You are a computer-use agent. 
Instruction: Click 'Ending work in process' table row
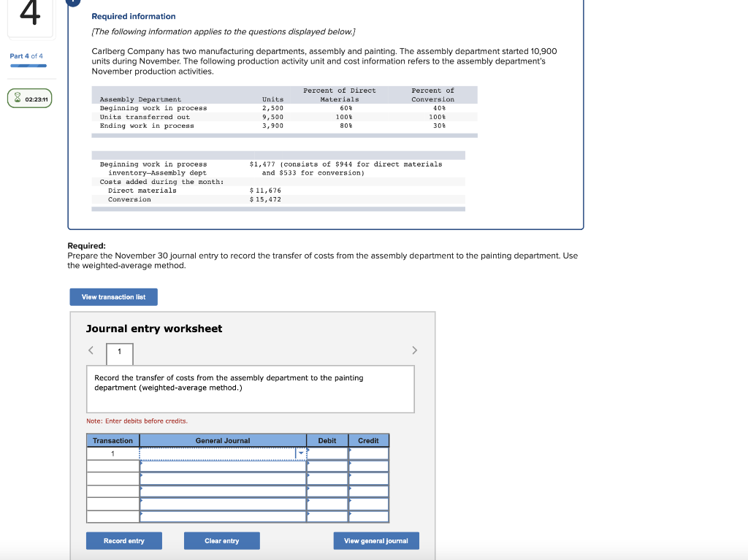pos(284,126)
